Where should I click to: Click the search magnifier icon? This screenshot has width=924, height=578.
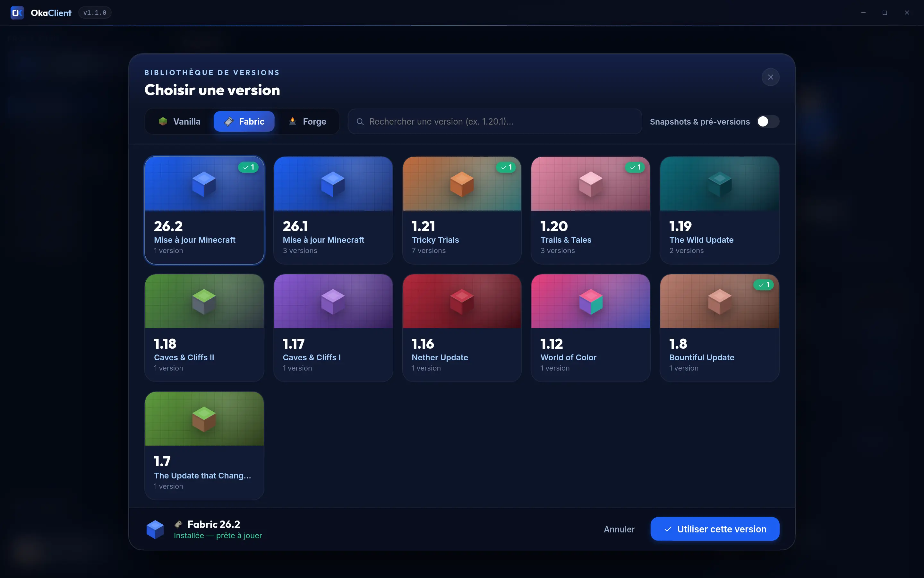coord(360,122)
